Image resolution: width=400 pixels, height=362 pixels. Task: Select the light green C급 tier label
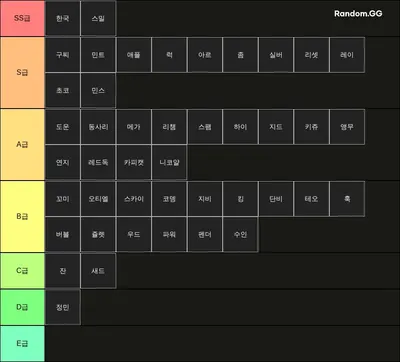click(22, 271)
